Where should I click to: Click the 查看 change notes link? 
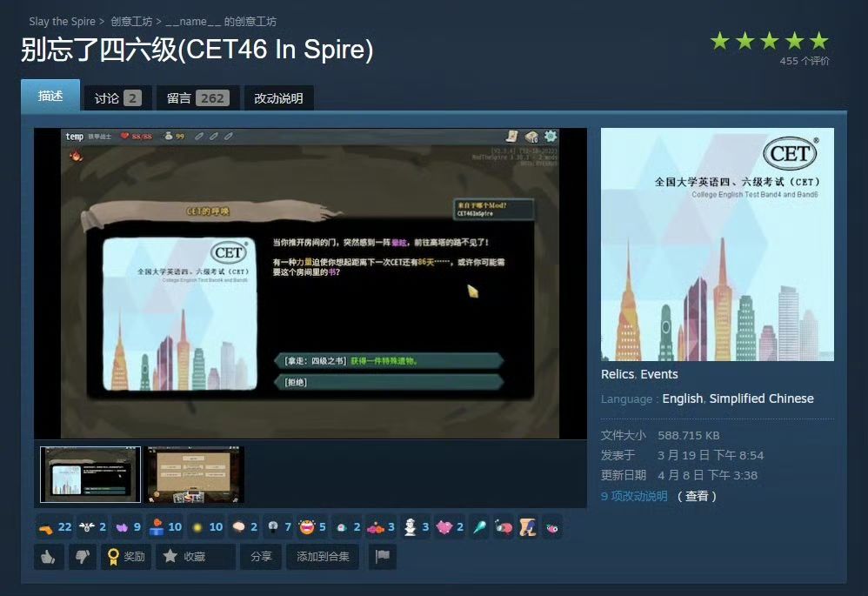[697, 496]
